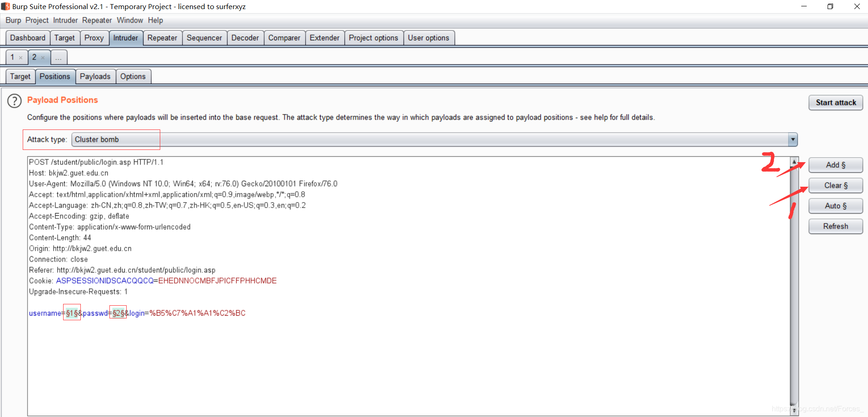Click the Content-Length: 44 line

pyautogui.click(x=60, y=238)
